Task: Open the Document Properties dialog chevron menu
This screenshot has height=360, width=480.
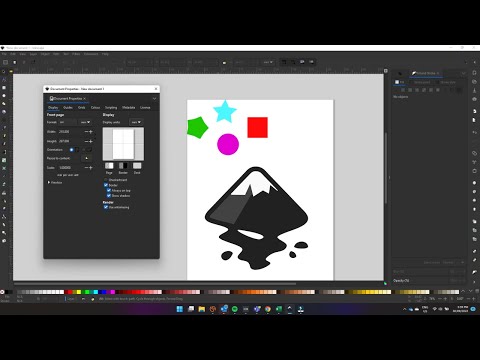Action: coord(154,99)
